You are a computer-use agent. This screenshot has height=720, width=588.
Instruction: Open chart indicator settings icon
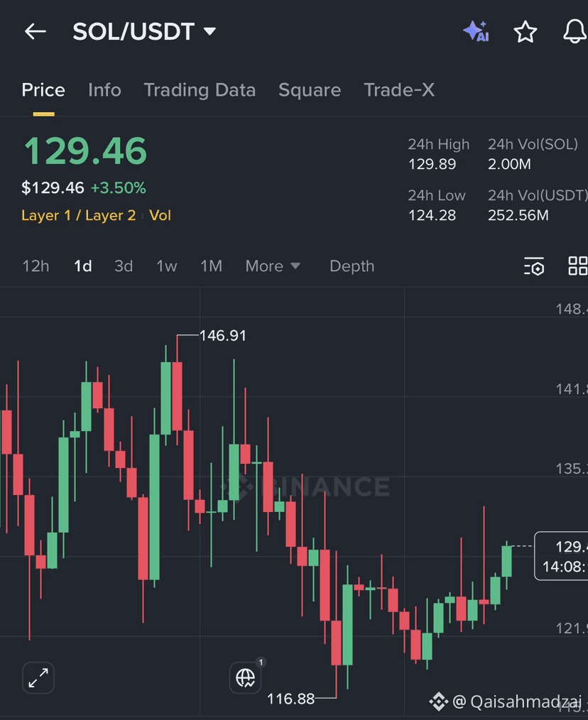tap(534, 266)
